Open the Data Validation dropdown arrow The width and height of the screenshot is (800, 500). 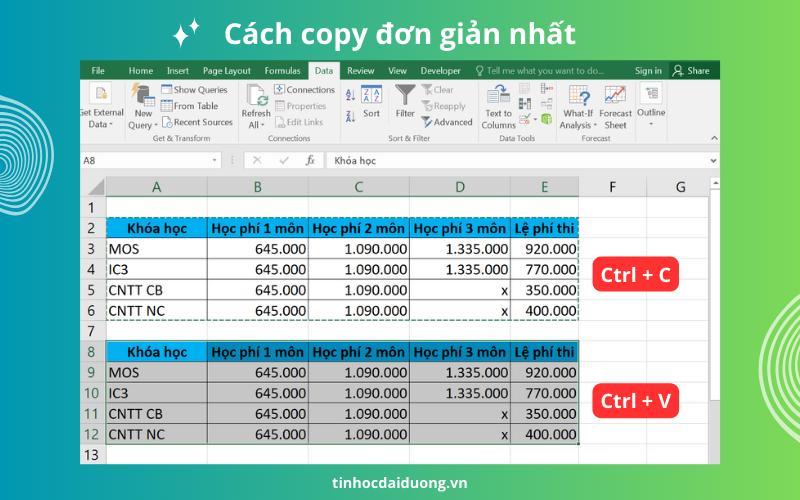click(535, 119)
